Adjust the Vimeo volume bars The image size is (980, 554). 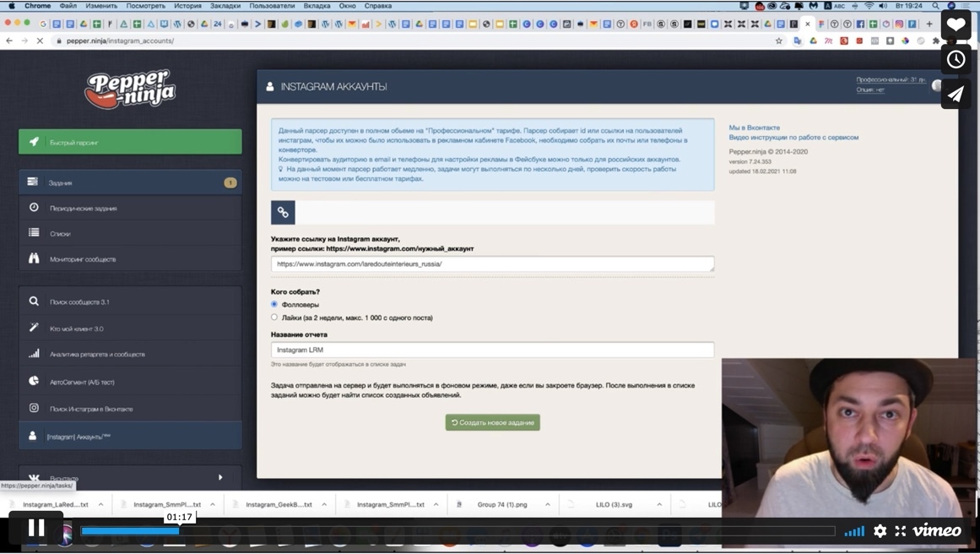click(854, 531)
